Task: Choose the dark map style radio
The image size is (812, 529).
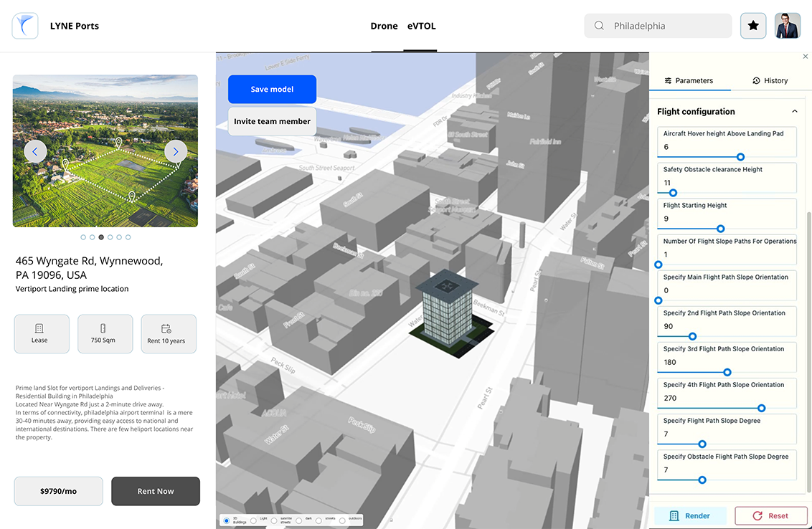Action: pyautogui.click(x=298, y=520)
